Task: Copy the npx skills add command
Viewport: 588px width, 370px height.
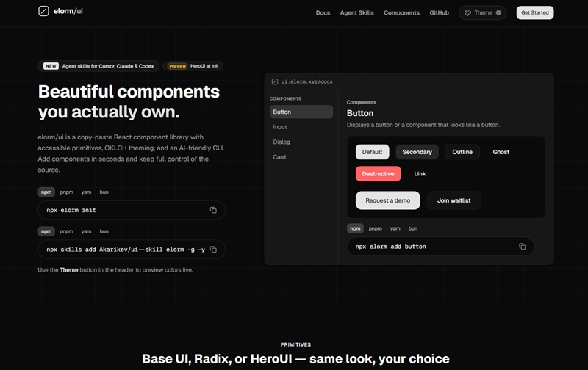Action: tap(213, 250)
